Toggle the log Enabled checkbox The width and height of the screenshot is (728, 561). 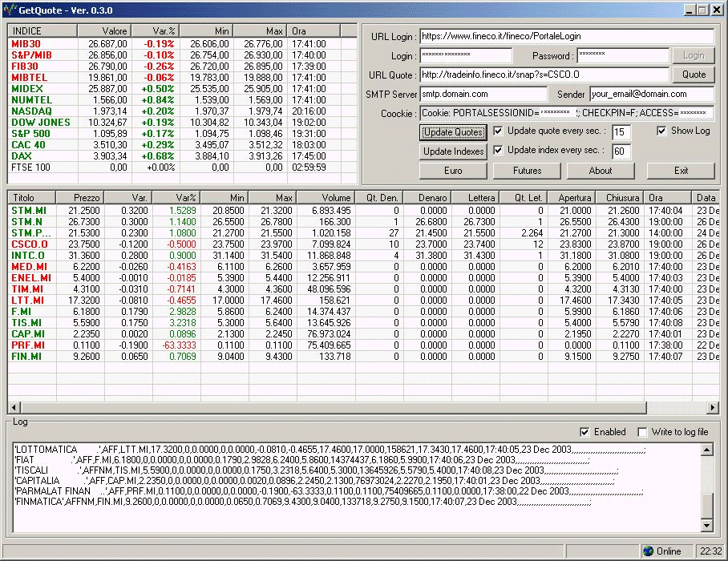pos(584,432)
